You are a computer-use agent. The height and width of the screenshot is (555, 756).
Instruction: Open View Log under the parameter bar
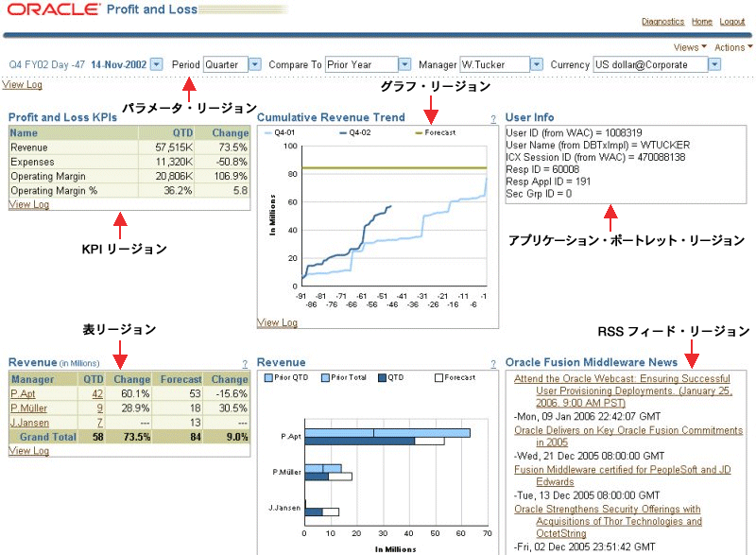[22, 85]
